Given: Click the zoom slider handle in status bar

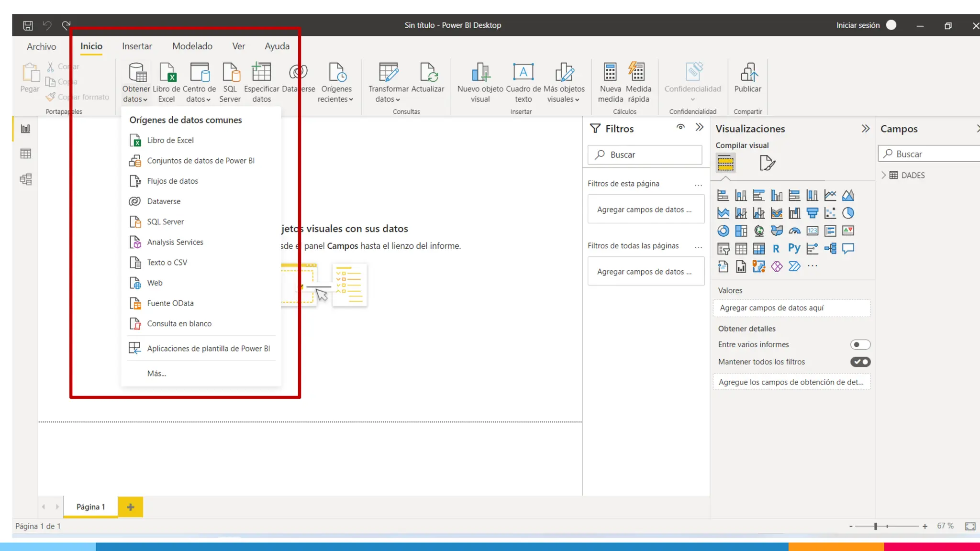Looking at the screenshot, I should (x=875, y=526).
